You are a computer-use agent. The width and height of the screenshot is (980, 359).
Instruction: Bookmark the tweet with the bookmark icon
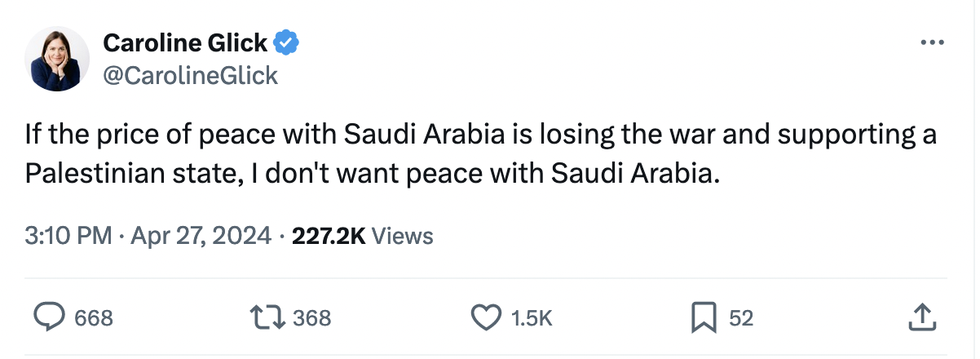point(702,317)
